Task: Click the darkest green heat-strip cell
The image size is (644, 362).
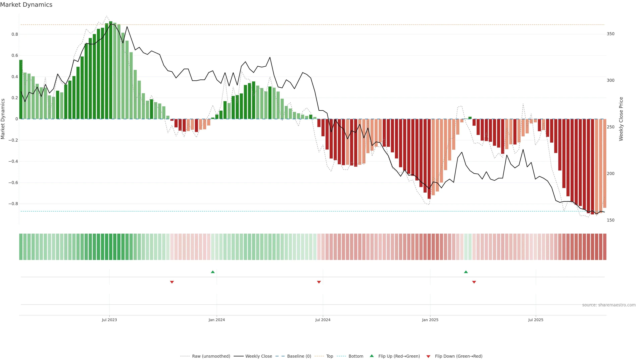Action: point(111,247)
